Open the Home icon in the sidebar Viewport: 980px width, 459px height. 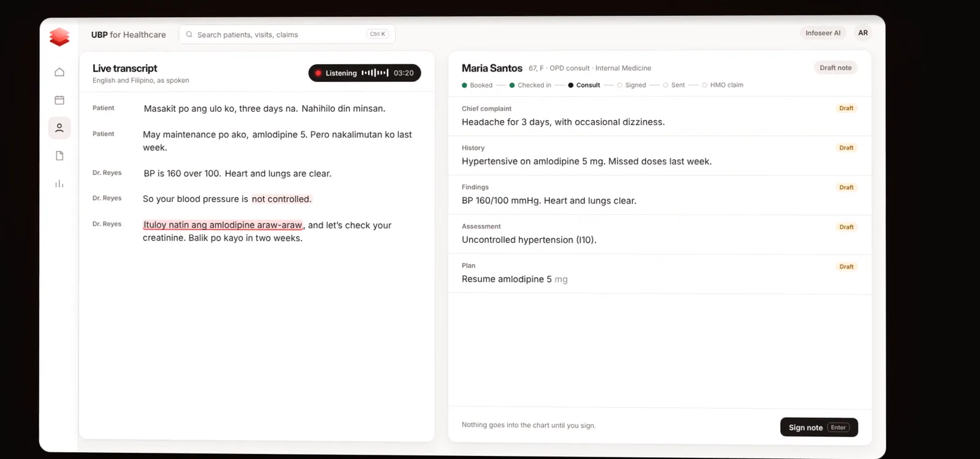(59, 72)
